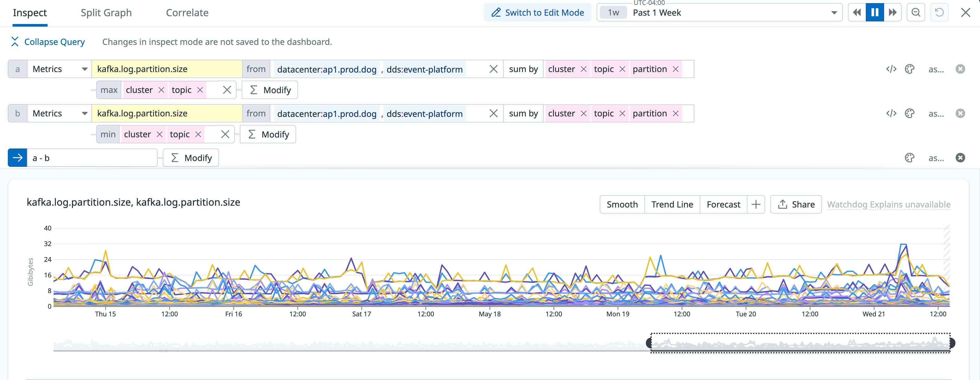The height and width of the screenshot is (380, 980).
Task: Open the Metrics data source dropdown for query b
Action: pyautogui.click(x=59, y=113)
